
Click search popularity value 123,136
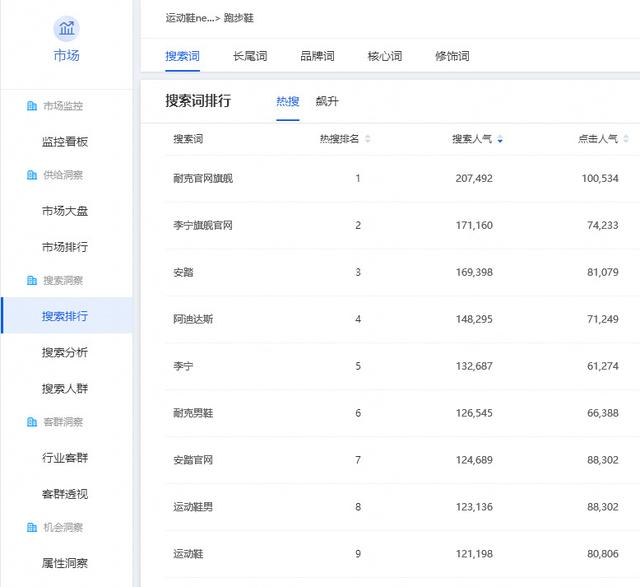pyautogui.click(x=474, y=507)
